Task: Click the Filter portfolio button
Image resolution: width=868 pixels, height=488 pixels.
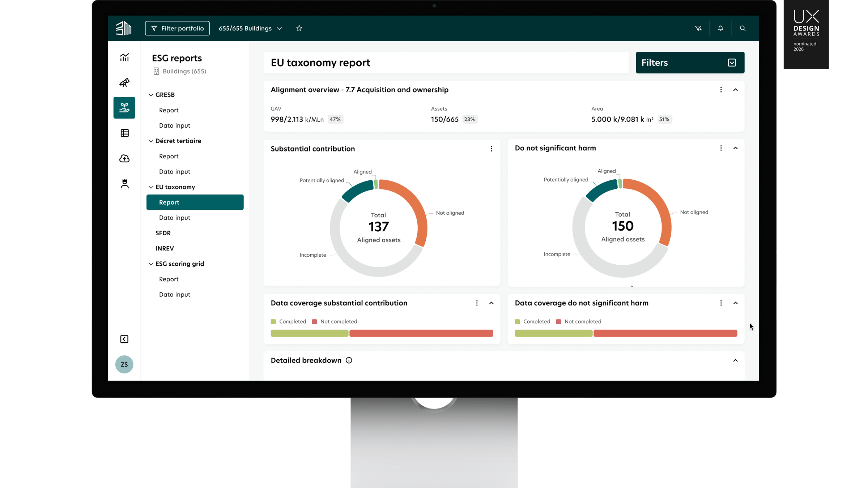Action: click(x=177, y=28)
